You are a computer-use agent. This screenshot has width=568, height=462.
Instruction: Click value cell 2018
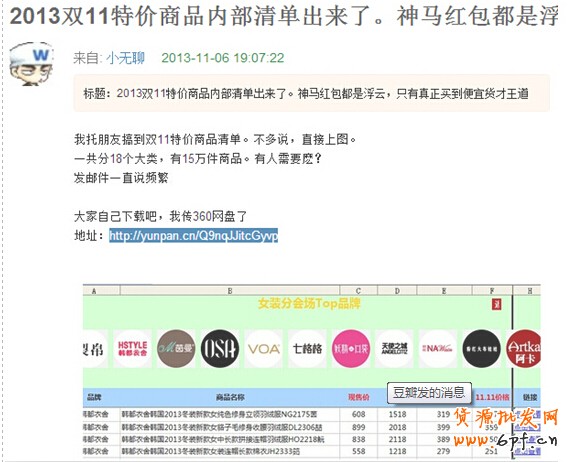[397, 427]
